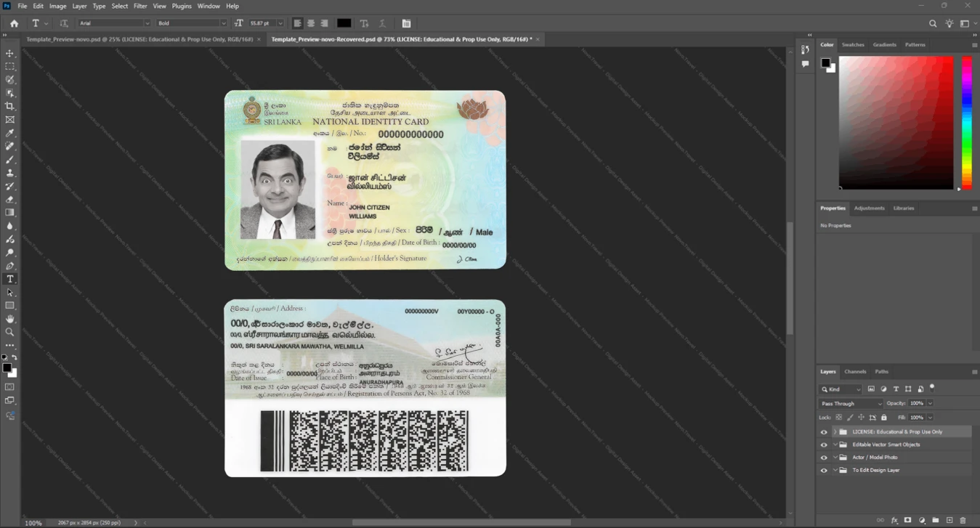The image size is (980, 528).
Task: Switch to the Template_Preview-novo.psd document tab
Action: click(139, 39)
